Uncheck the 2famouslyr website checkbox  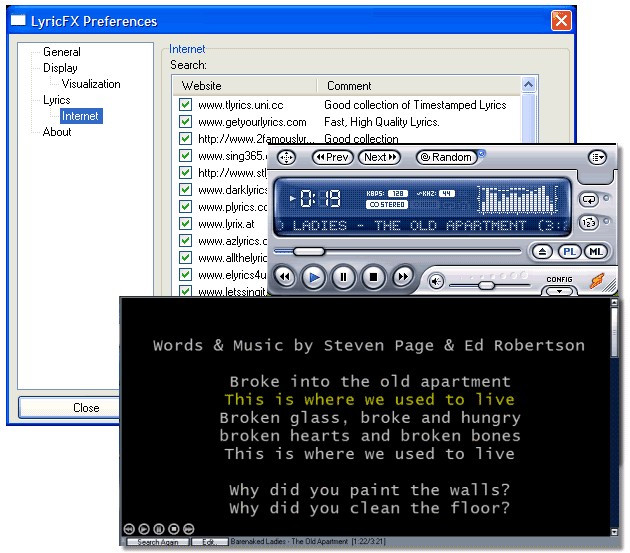pyautogui.click(x=185, y=139)
